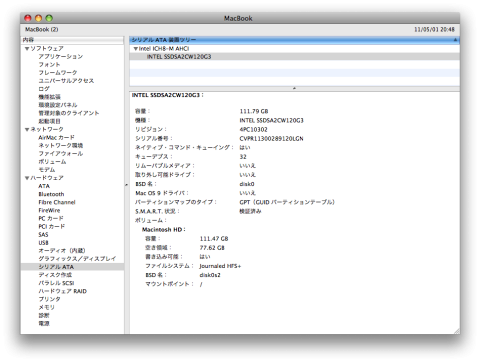Screen dimensions: 480x362
Task: Select the INTEL SSDSA2CW120G3 device row
Action: pos(294,57)
